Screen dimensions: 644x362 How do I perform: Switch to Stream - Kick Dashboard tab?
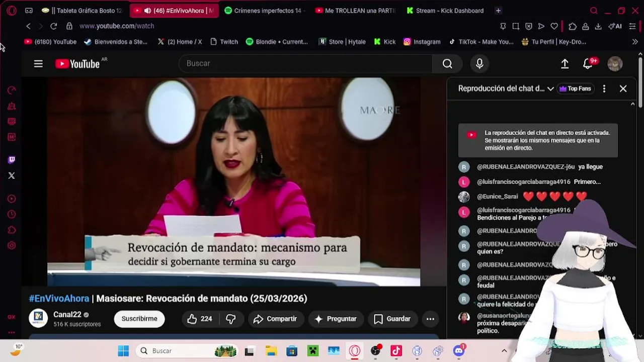point(445,11)
